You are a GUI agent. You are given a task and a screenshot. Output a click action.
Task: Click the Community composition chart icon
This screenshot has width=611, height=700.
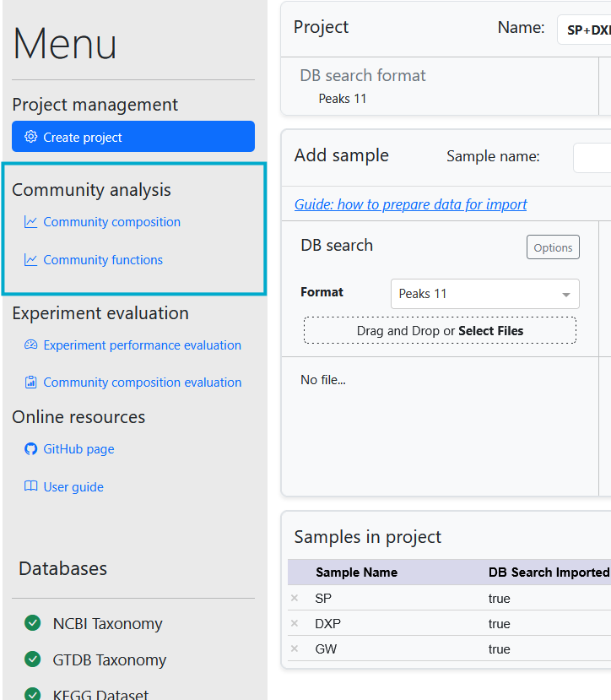31,222
